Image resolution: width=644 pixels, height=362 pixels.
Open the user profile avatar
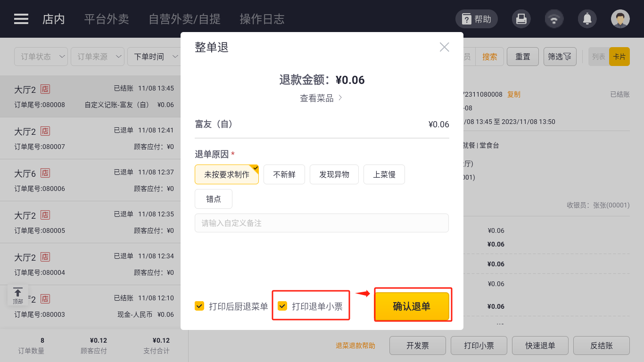pos(620,19)
